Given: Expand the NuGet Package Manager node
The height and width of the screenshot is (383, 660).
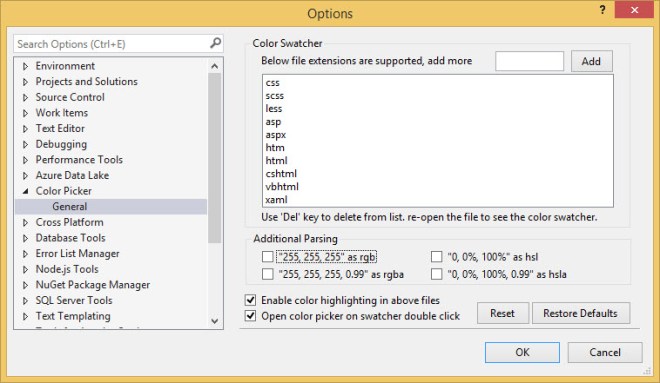Looking at the screenshot, I should click(25, 285).
